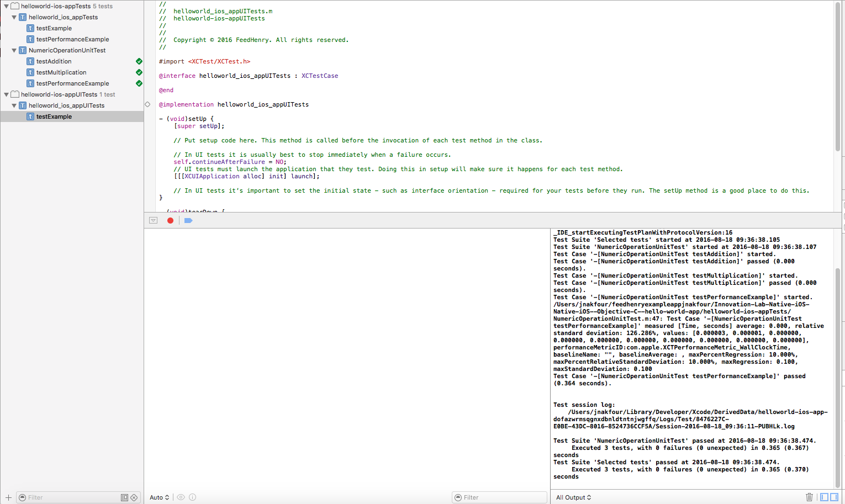
Task: Clear the console with the trash icon
Action: 809,497
